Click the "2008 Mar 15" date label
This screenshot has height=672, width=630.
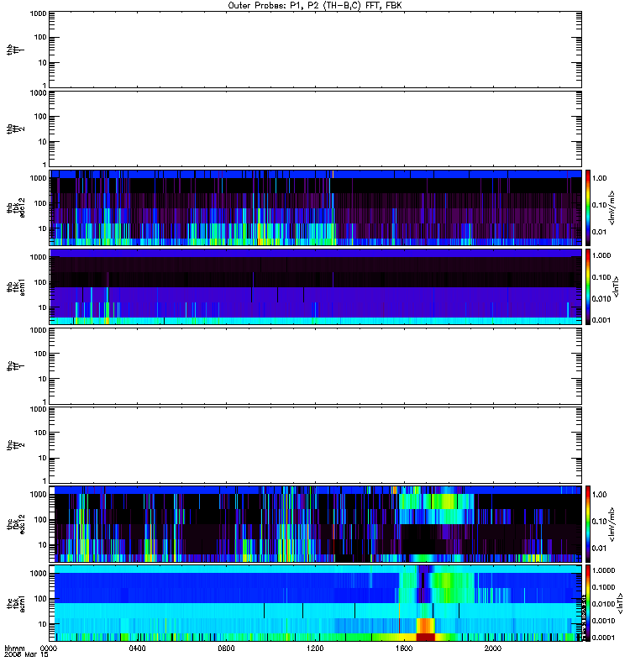26,655
